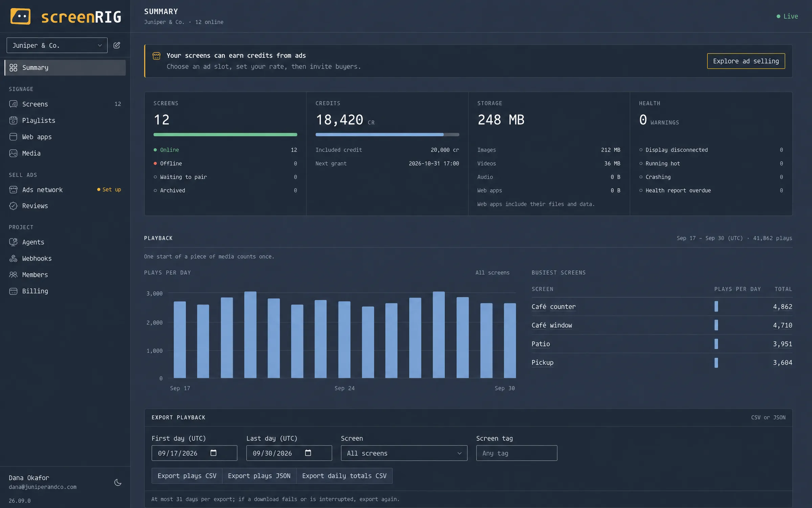Click the Media image icon

tap(13, 153)
